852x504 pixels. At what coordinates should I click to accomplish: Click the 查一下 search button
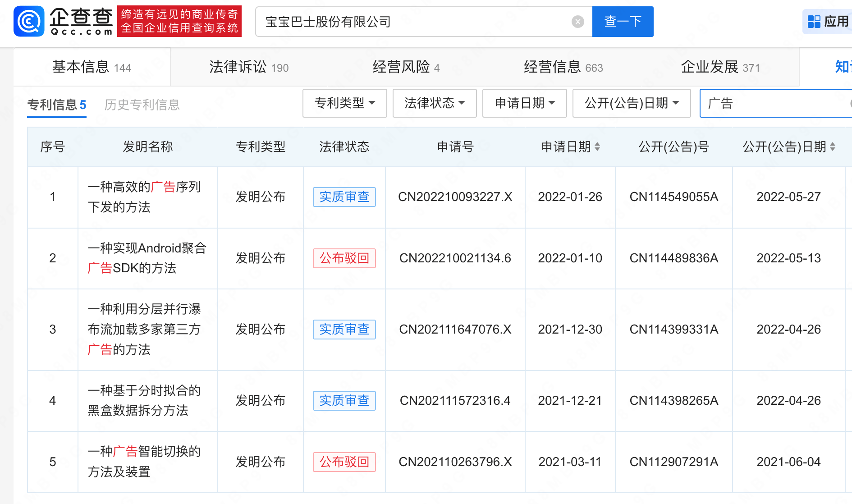[623, 22]
